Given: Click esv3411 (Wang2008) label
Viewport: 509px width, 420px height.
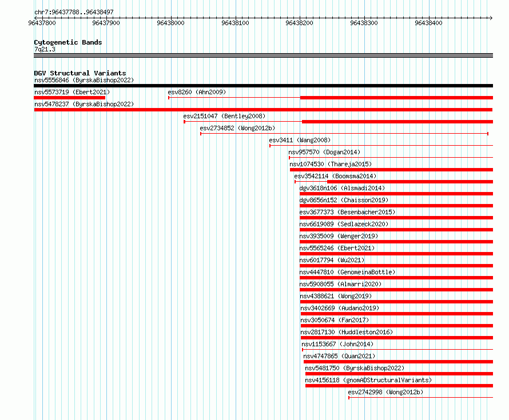Looking at the screenshot, I should pyautogui.click(x=300, y=140).
